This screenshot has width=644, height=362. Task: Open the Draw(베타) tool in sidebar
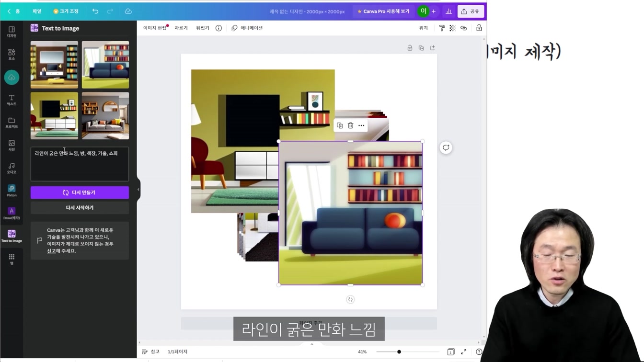pos(11,214)
